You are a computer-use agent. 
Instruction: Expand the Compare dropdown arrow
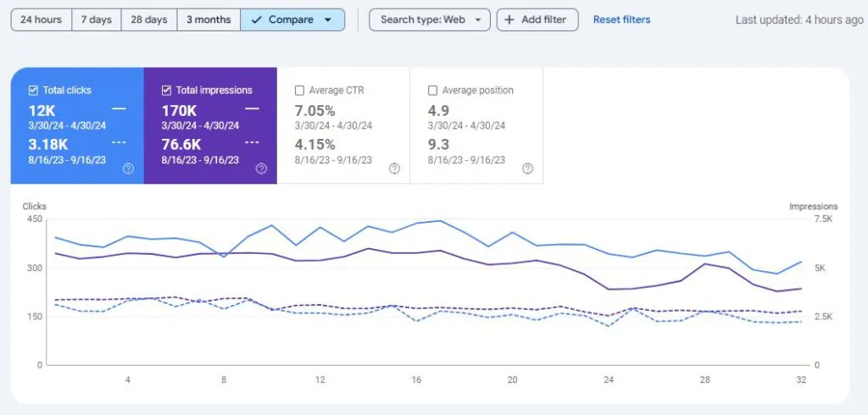pos(328,20)
